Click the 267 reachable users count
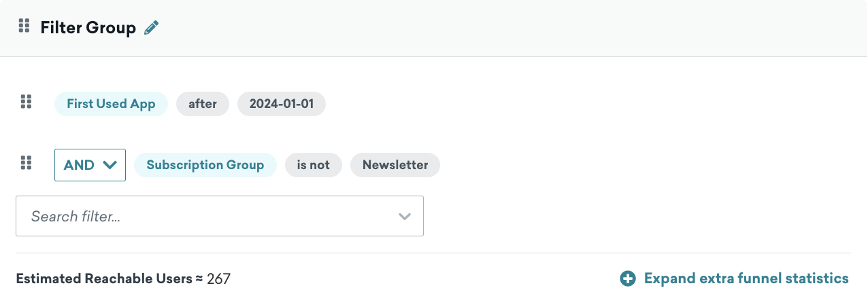This screenshot has height=307, width=868. 218,278
